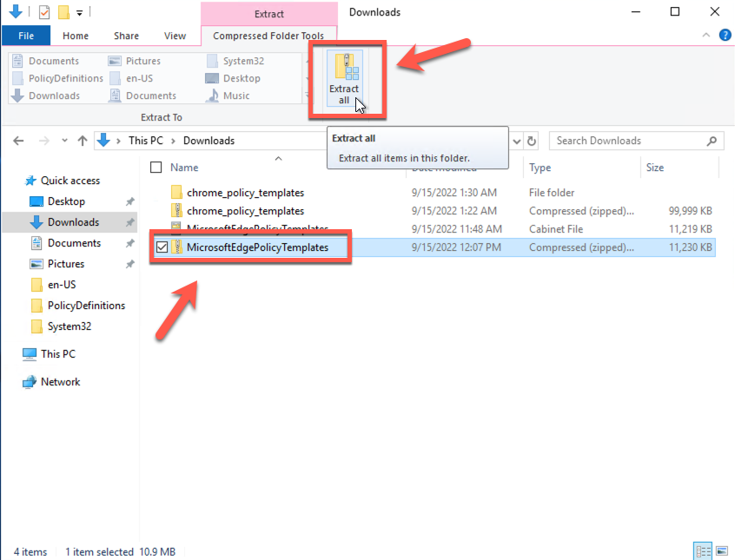Collapse the ribbon using the chevron
This screenshot has width=735, height=560.
(x=705, y=36)
